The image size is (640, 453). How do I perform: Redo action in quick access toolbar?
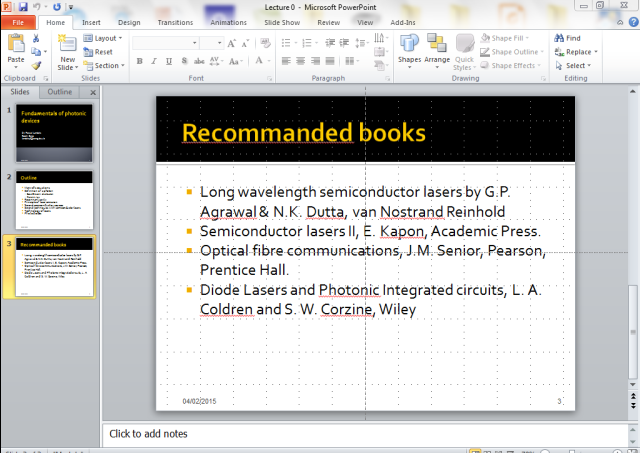[57, 7]
